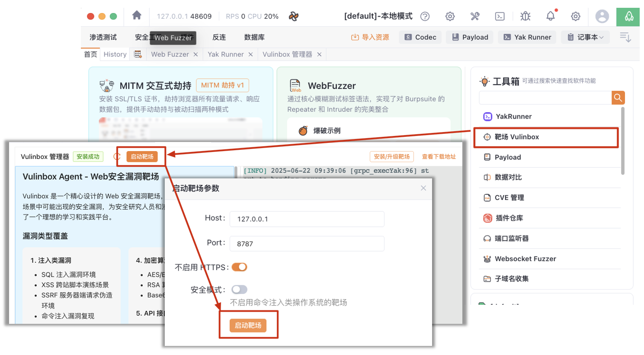Click the 127.0.0.1 48609 address
The width and height of the screenshot is (644, 355).
click(x=184, y=16)
